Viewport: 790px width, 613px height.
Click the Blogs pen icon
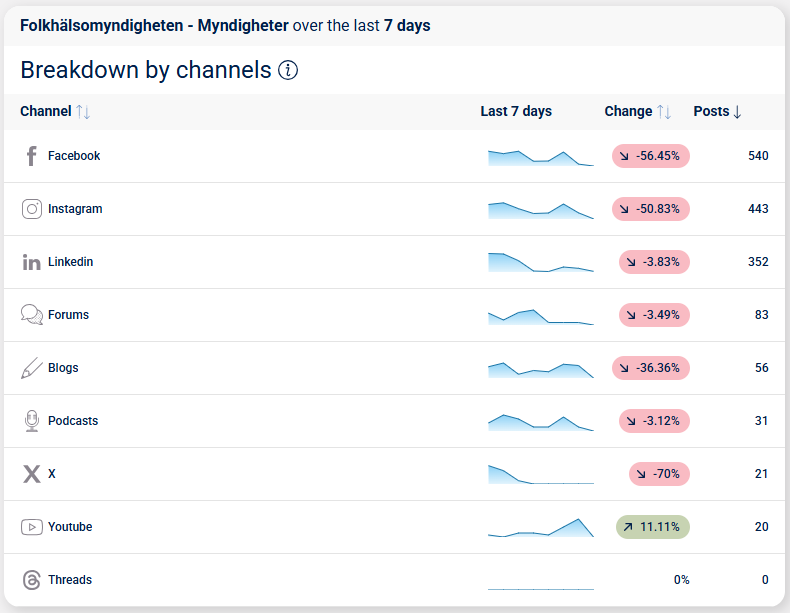[x=32, y=368]
